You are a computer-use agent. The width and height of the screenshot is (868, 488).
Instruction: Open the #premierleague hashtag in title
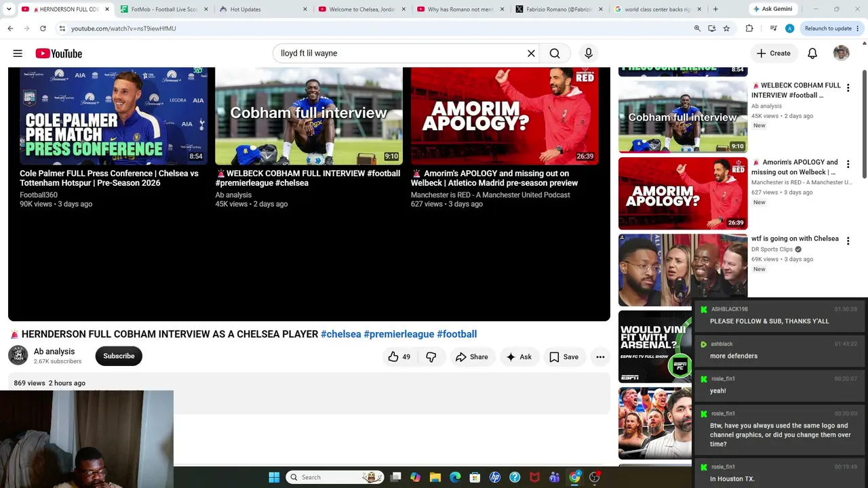point(399,334)
